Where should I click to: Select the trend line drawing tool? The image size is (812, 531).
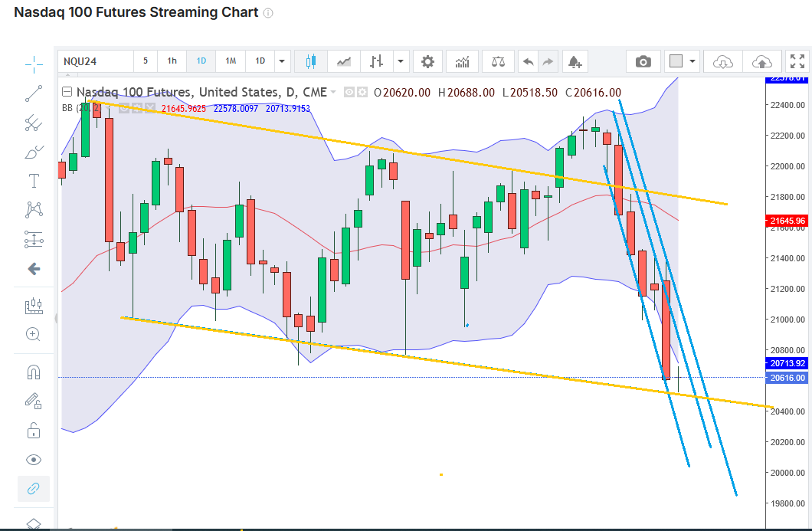pyautogui.click(x=34, y=93)
